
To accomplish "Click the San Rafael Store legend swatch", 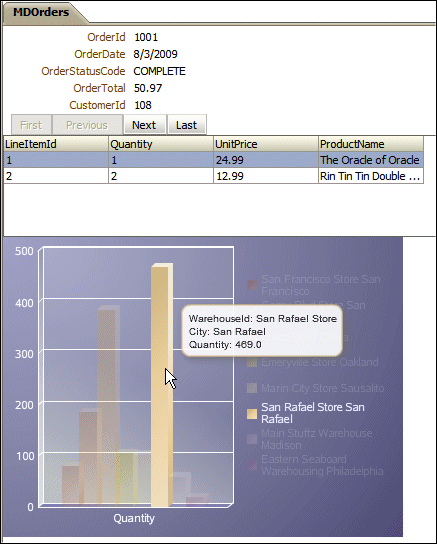I will pyautogui.click(x=252, y=414).
